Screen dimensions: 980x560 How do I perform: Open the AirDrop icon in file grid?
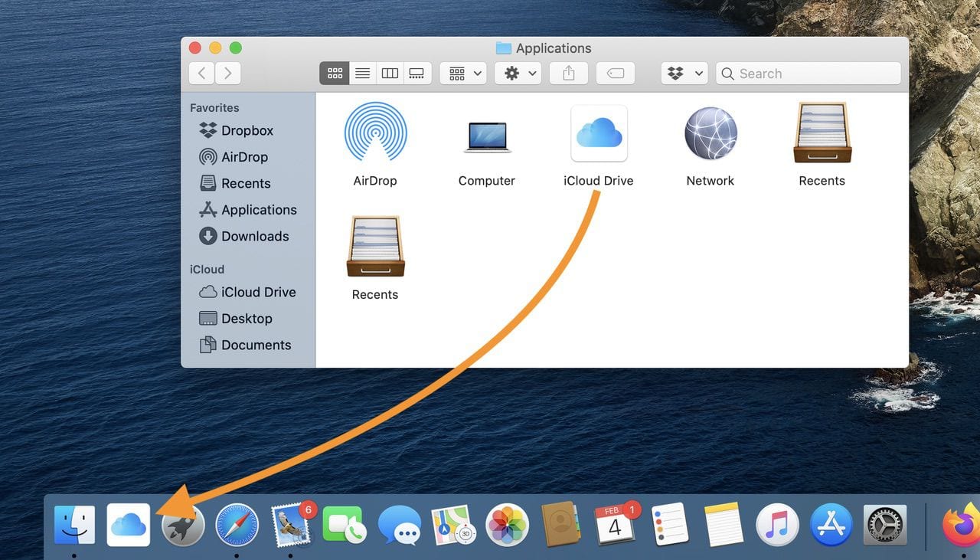375,134
